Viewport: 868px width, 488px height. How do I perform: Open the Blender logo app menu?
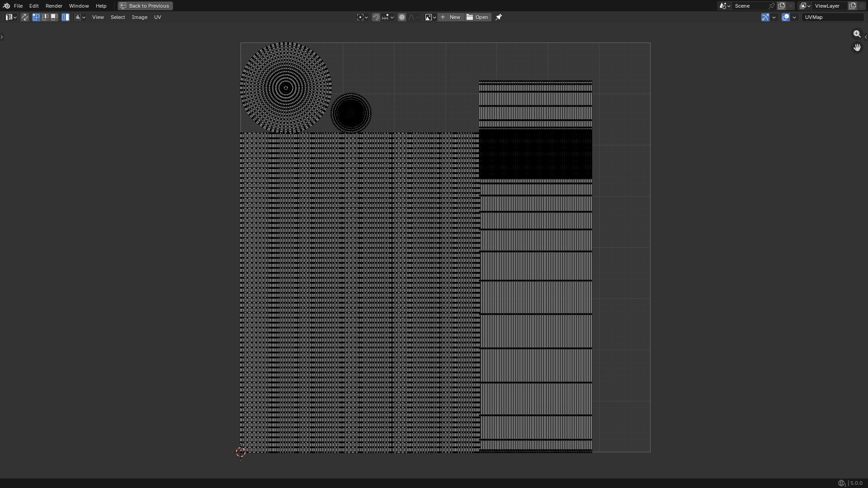click(6, 6)
